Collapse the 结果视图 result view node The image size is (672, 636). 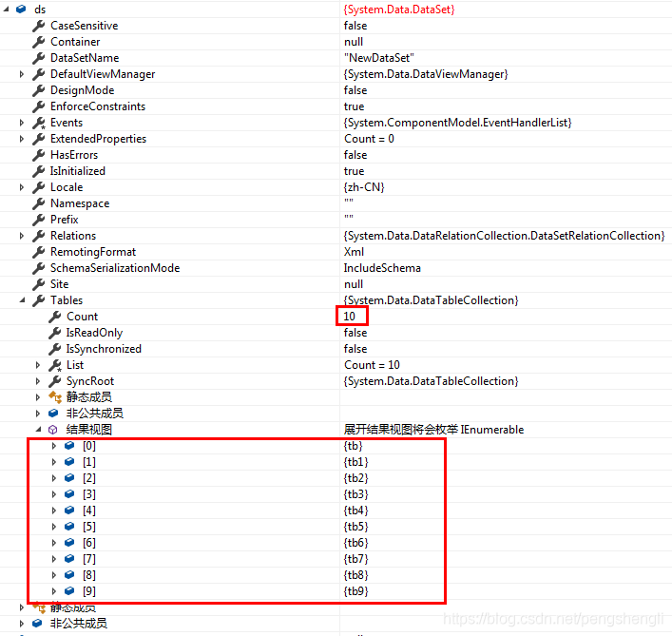coord(39,430)
